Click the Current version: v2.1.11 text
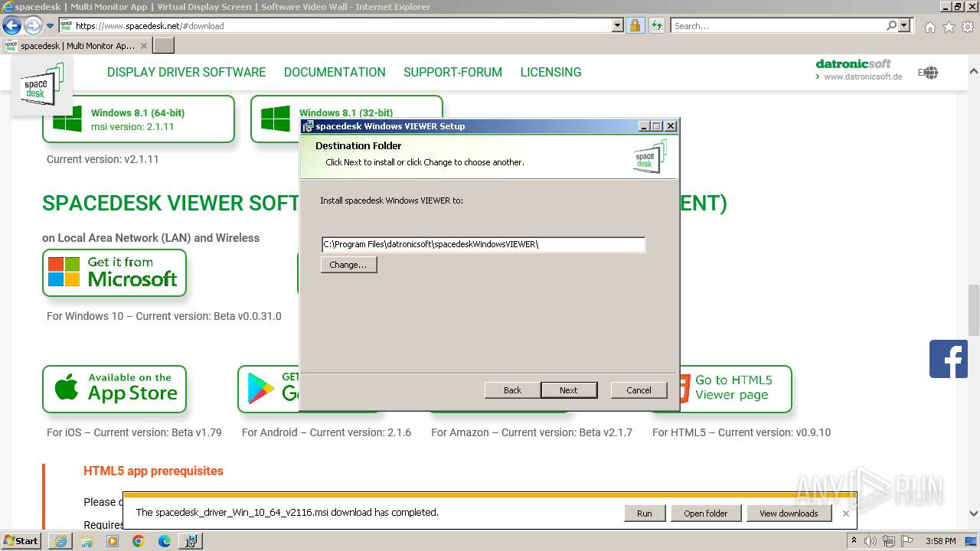980x551 pixels. coord(103,159)
